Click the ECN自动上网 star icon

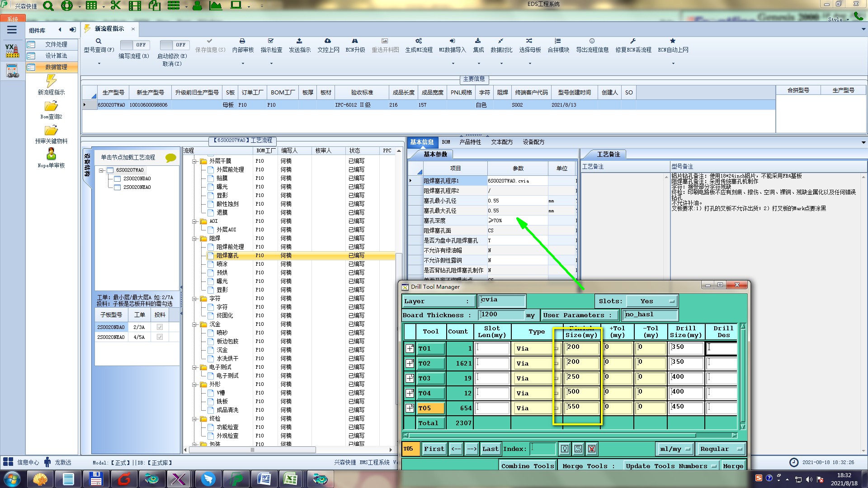coord(673,41)
